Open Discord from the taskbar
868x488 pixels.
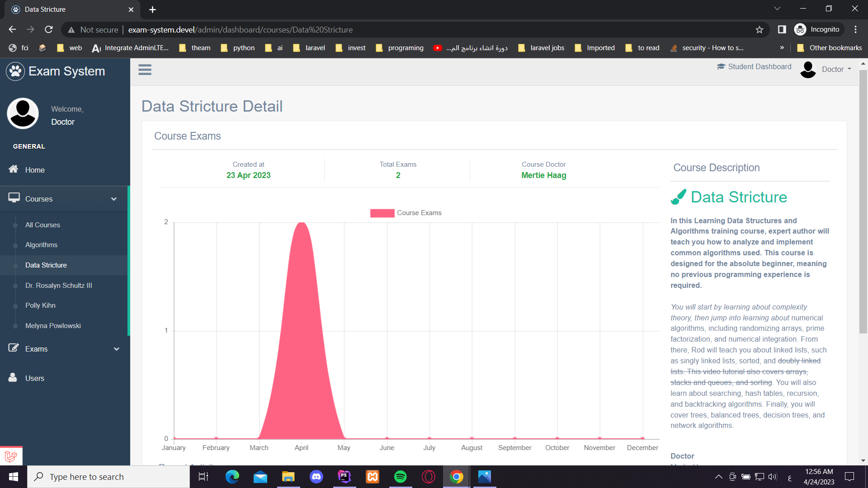(x=316, y=477)
